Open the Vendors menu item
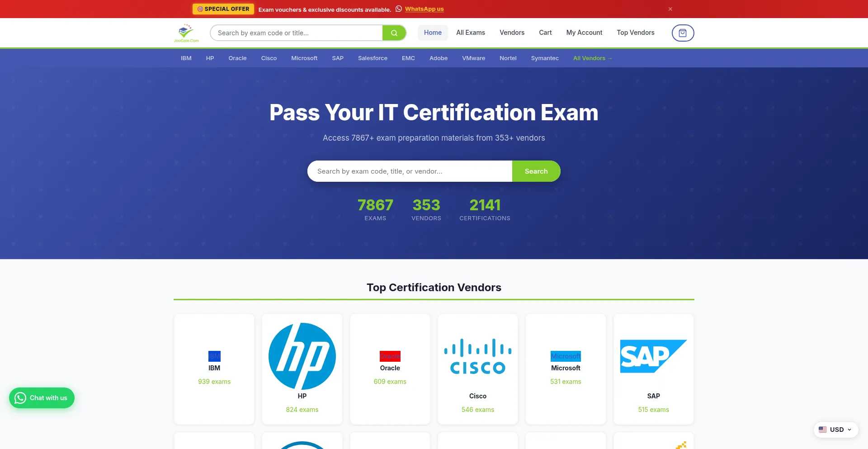 (x=512, y=33)
